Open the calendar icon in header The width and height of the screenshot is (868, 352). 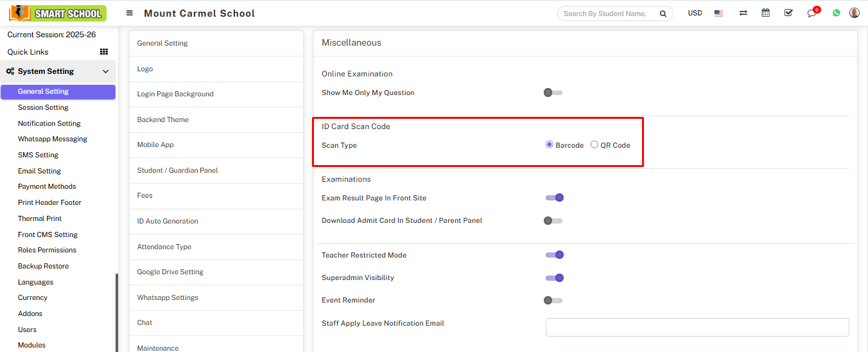coord(765,13)
